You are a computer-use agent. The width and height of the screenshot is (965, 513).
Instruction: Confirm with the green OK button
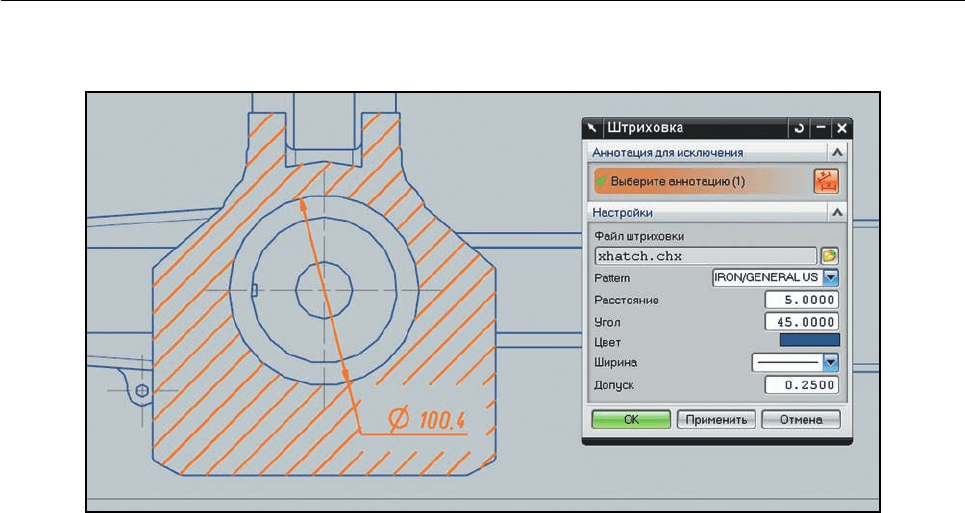(x=631, y=420)
